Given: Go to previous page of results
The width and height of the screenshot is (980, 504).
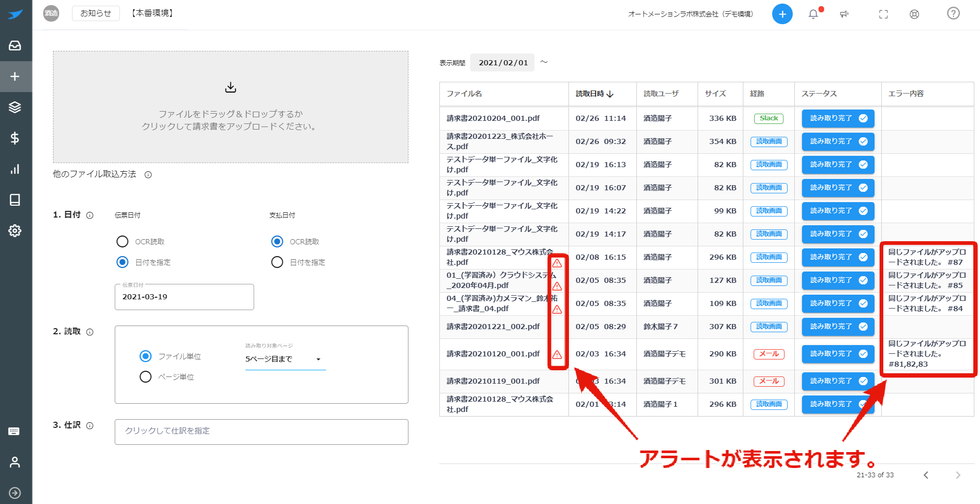Looking at the screenshot, I should (925, 475).
